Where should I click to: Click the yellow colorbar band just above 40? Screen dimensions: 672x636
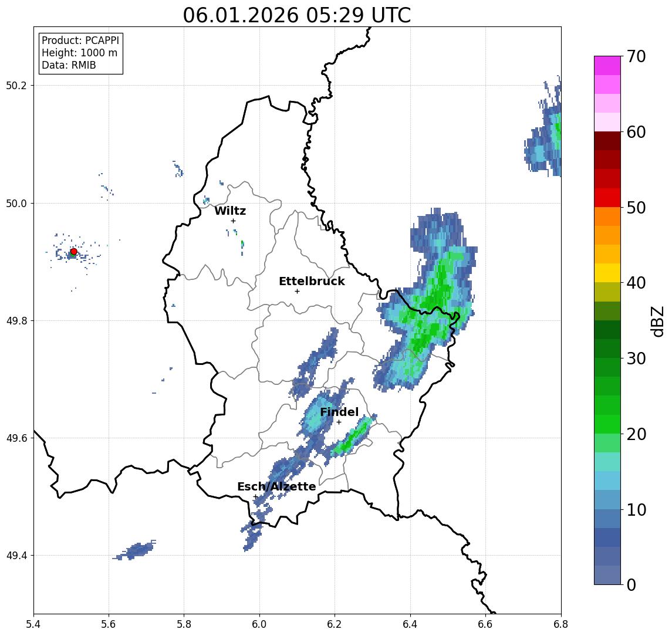tap(607, 273)
